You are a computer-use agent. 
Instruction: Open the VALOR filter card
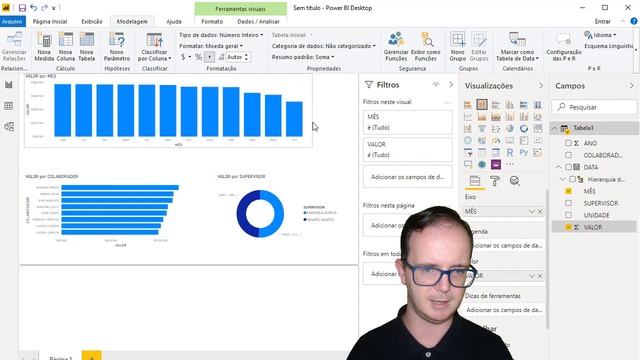tap(407, 149)
